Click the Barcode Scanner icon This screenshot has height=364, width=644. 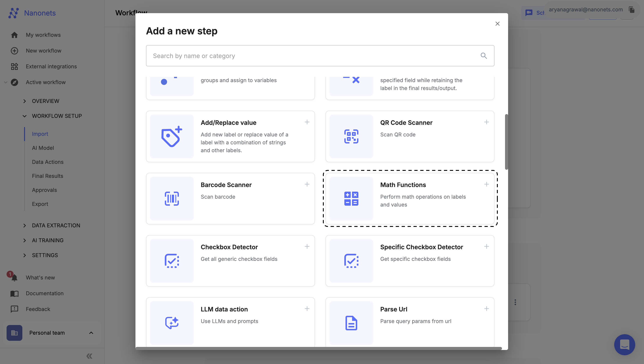click(x=172, y=199)
